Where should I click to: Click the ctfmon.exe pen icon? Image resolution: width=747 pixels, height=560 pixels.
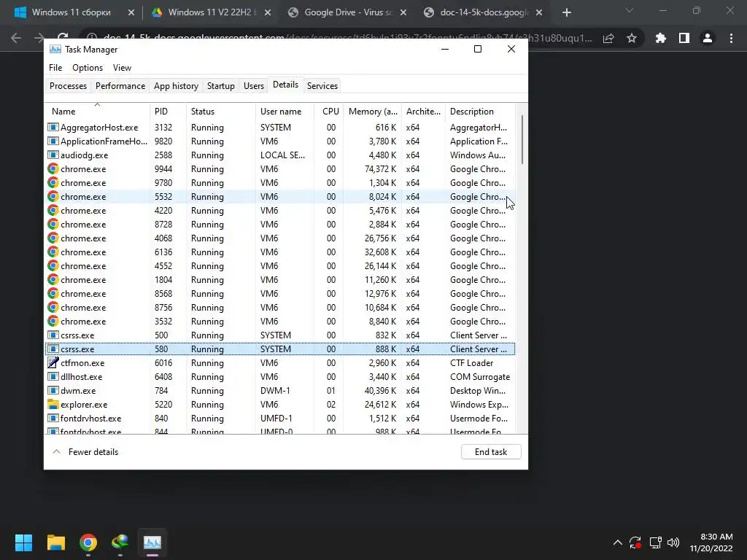(x=53, y=362)
